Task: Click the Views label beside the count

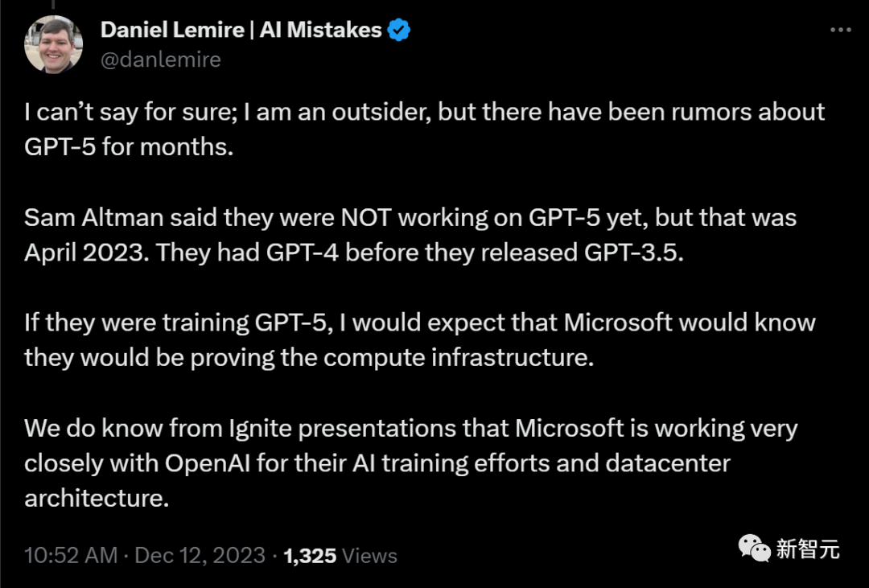Action: pyautogui.click(x=369, y=555)
